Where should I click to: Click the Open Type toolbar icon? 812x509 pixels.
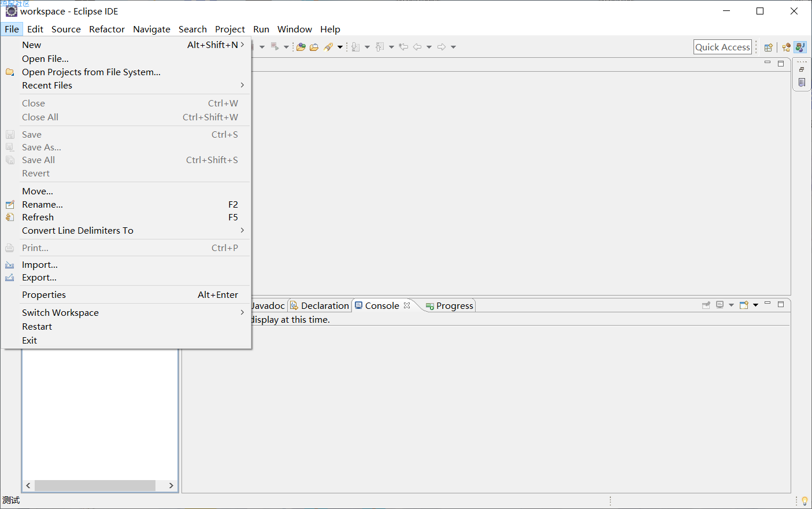pos(301,47)
